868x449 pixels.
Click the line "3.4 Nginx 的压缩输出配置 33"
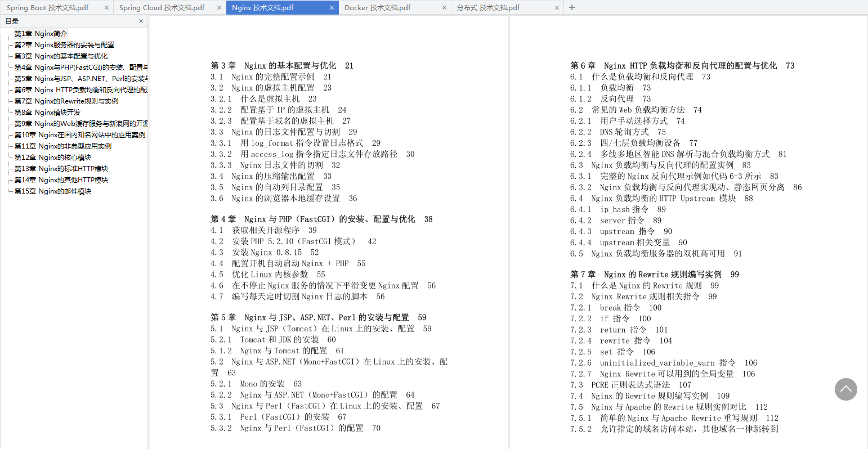271,176
